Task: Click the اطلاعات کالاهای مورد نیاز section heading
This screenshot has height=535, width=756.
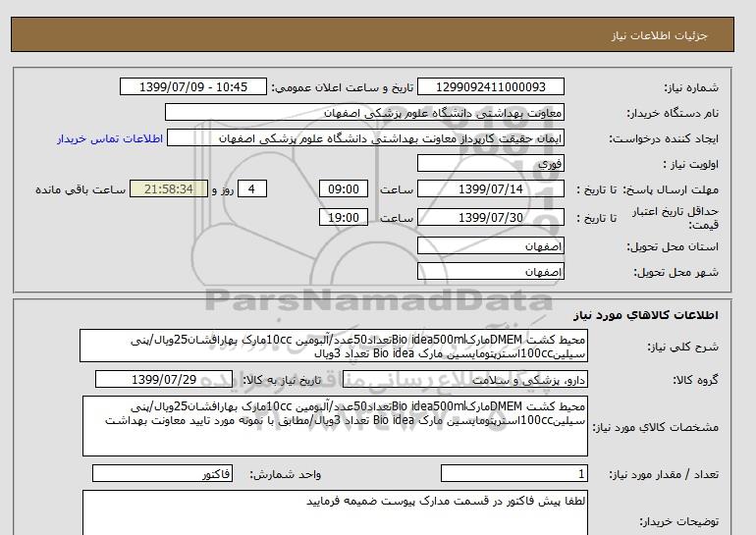Action: click(x=646, y=315)
